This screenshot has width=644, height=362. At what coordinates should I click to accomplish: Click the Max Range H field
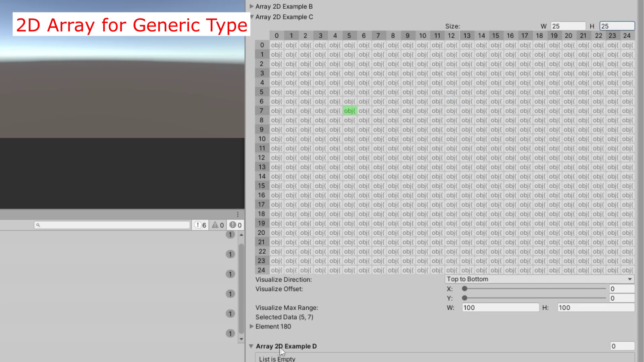pos(596,308)
